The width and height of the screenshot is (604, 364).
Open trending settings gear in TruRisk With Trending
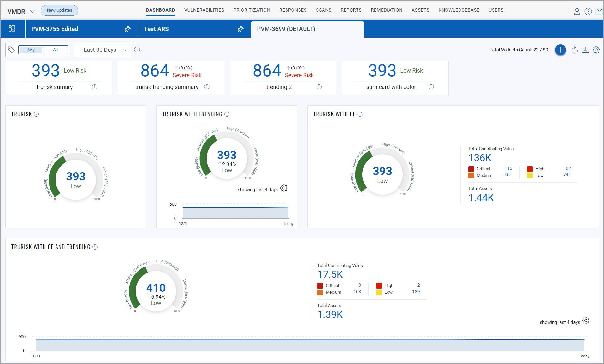click(284, 188)
